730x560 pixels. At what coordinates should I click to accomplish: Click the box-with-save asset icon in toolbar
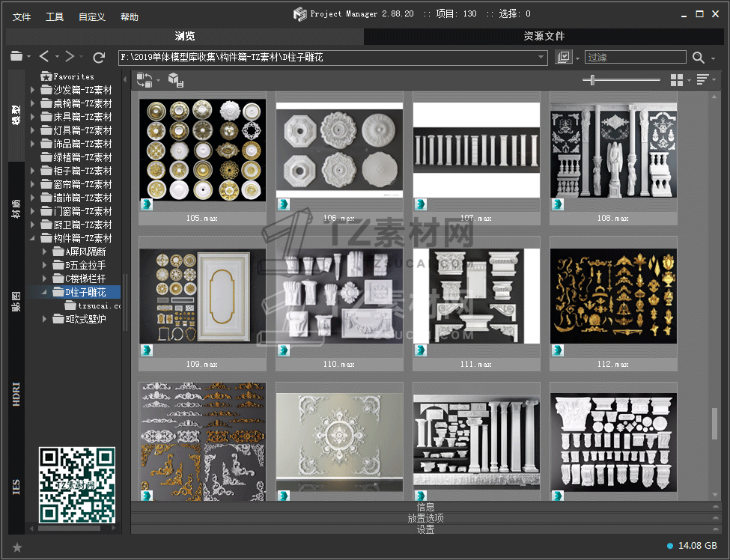pyautogui.click(x=175, y=80)
